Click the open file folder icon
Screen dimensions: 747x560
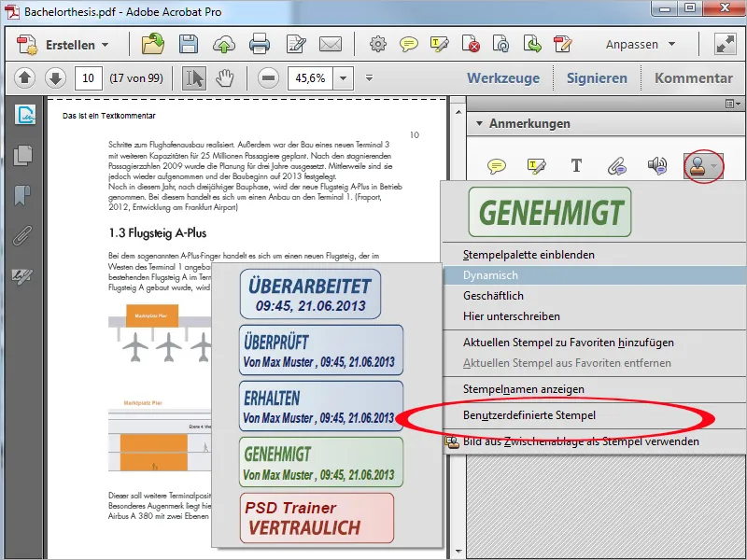click(x=153, y=44)
